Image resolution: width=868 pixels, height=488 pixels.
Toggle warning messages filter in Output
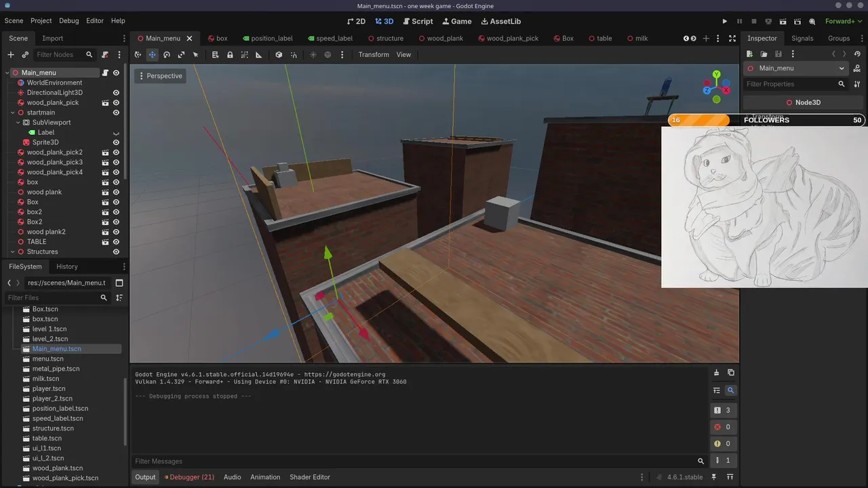[x=724, y=444]
